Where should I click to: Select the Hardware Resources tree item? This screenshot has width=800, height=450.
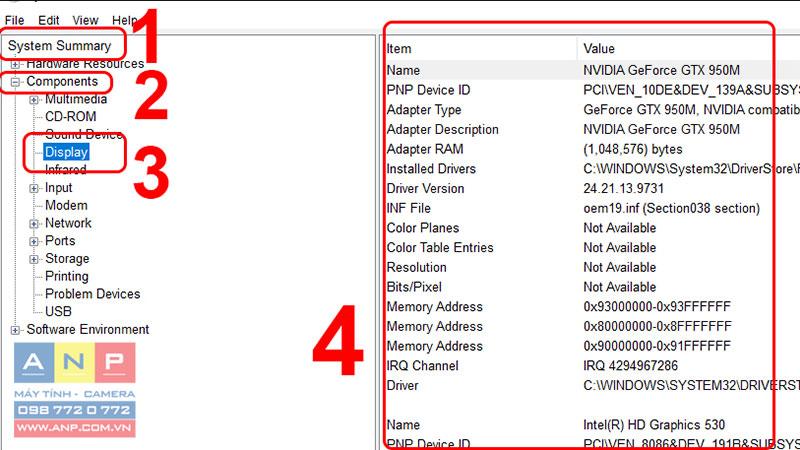(85, 64)
